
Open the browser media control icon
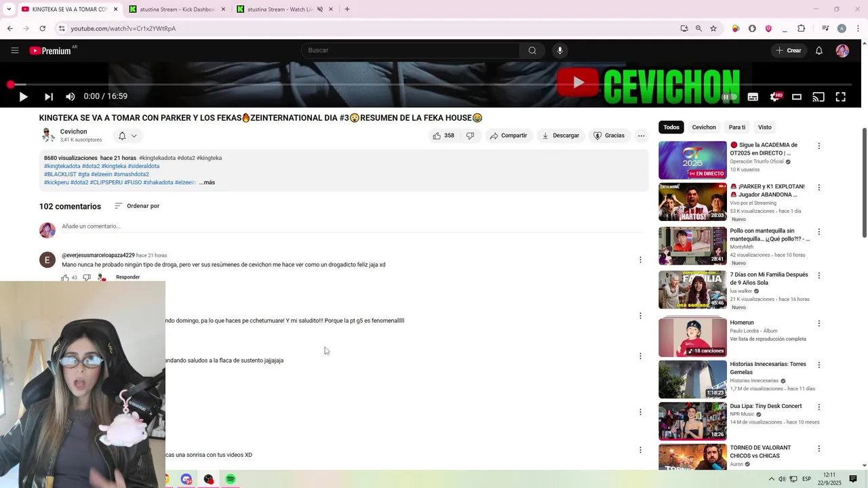point(825,28)
